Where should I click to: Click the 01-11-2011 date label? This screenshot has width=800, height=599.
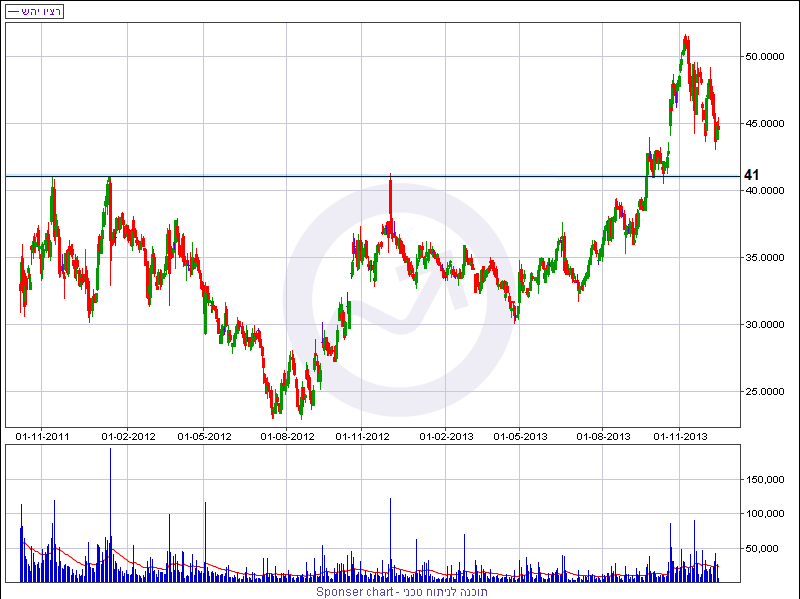[x=42, y=437]
